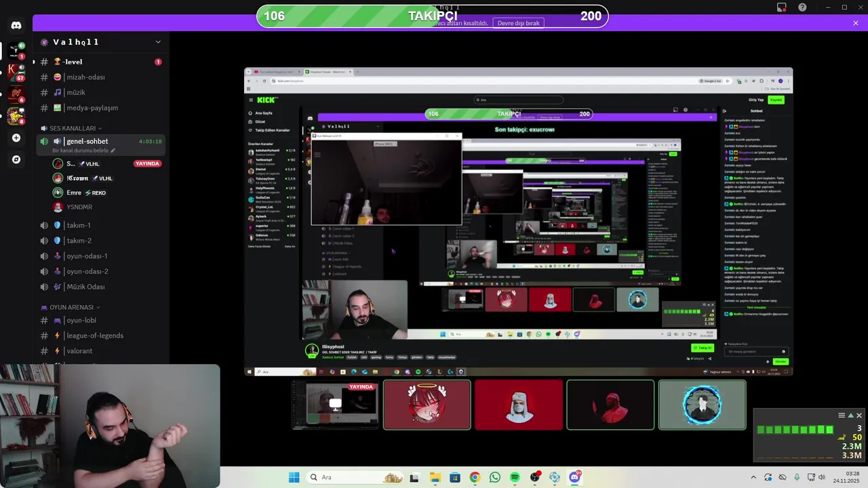The height and width of the screenshot is (488, 868).
Task: Open File Explorer from taskbar
Action: [x=435, y=477]
